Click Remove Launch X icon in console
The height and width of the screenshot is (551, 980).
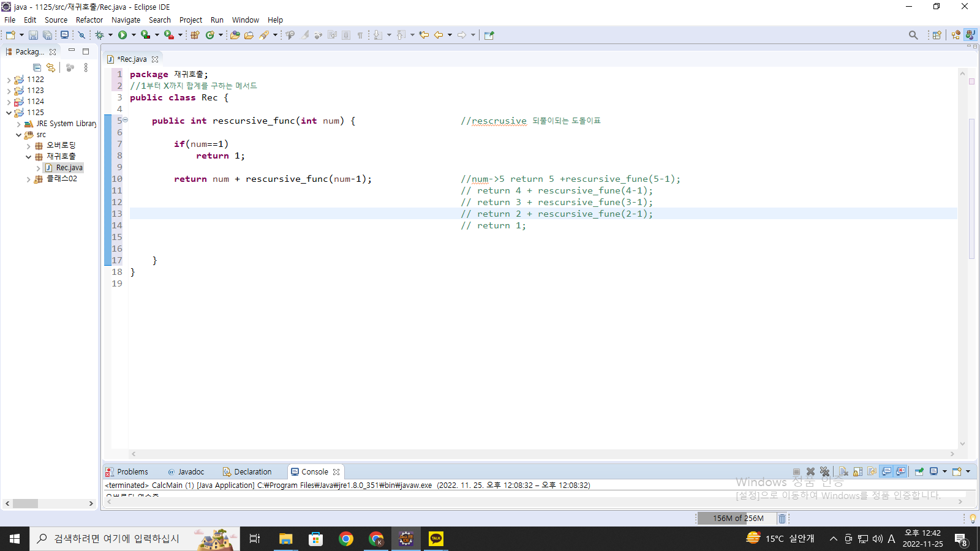click(810, 472)
